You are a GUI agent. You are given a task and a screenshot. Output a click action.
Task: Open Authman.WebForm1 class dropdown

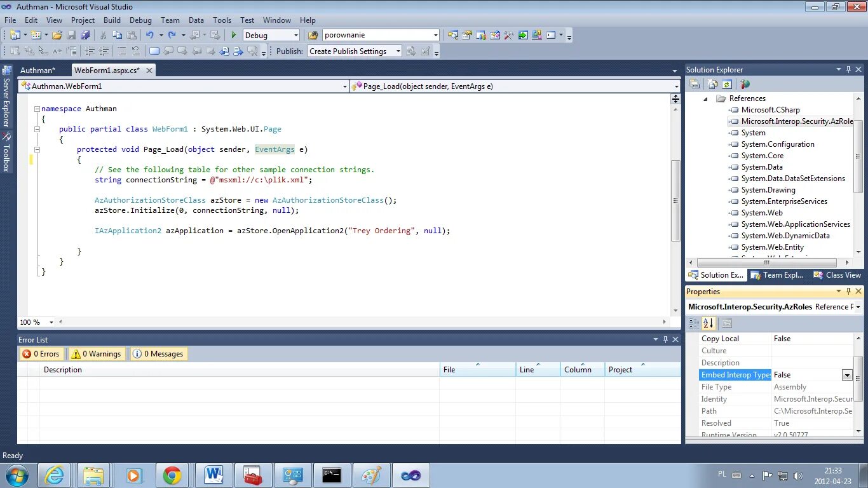tap(345, 86)
